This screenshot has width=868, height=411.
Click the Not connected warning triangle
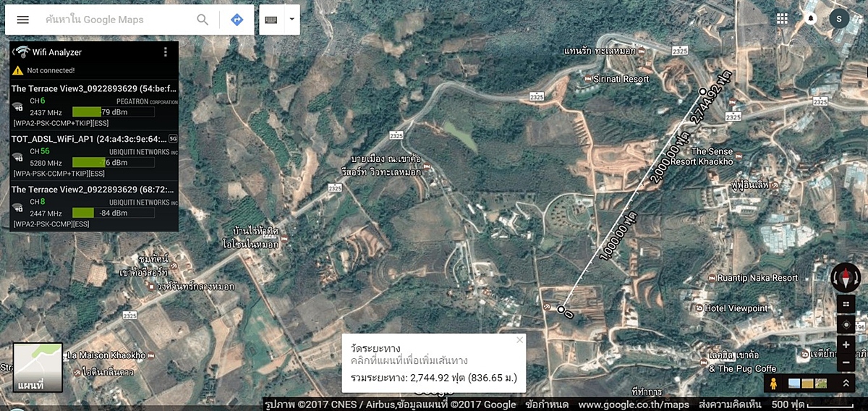pyautogui.click(x=17, y=70)
